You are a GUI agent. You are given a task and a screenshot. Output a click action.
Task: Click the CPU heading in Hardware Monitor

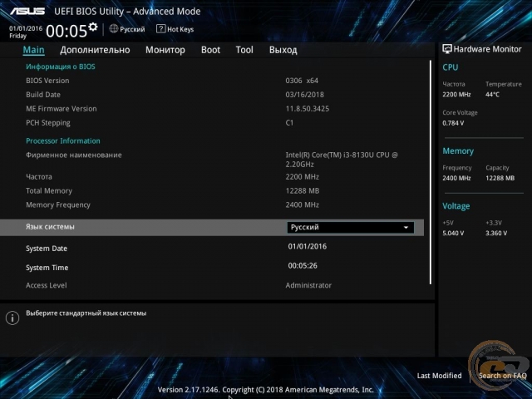[451, 67]
